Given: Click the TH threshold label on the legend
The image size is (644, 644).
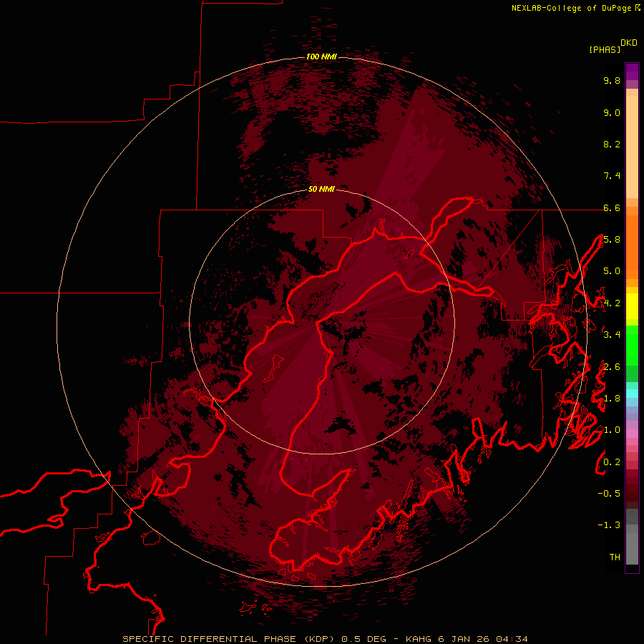Looking at the screenshot, I should (615, 557).
